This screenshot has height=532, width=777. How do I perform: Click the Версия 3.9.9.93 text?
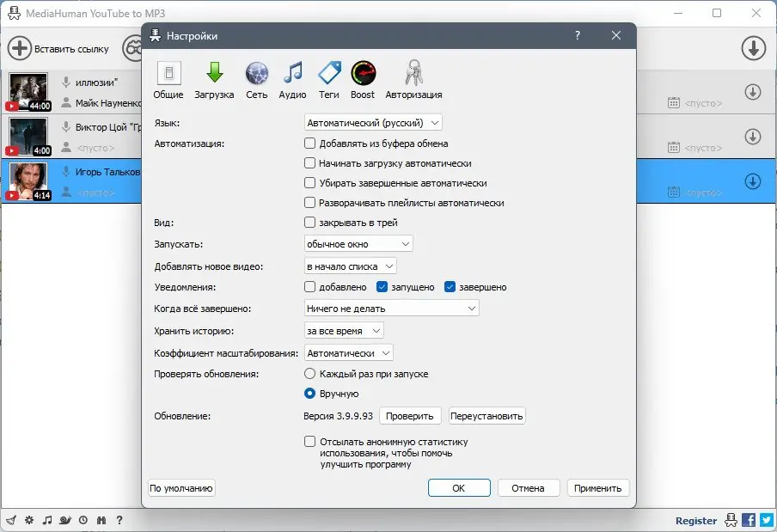[338, 416]
